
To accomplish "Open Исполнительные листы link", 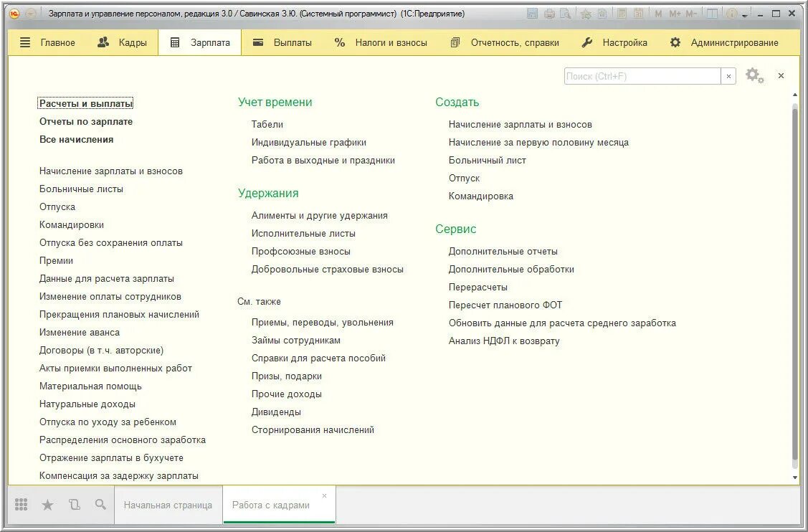I will 303,234.
